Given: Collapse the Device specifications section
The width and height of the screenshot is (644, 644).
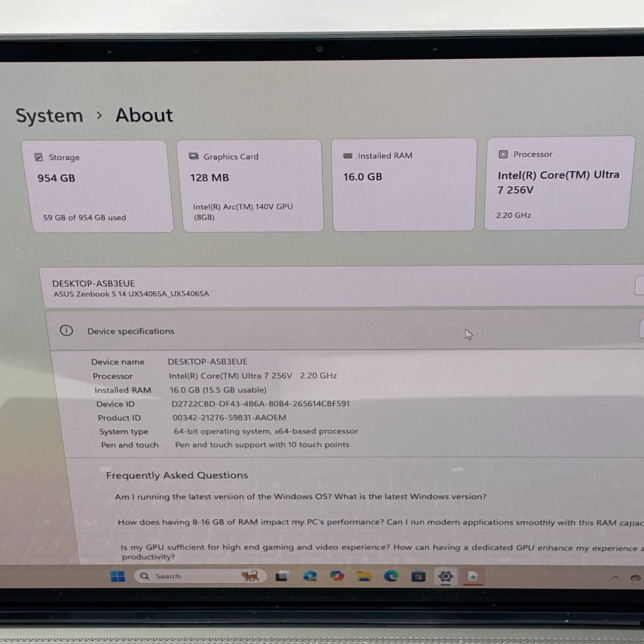Looking at the screenshot, I should 641,329.
